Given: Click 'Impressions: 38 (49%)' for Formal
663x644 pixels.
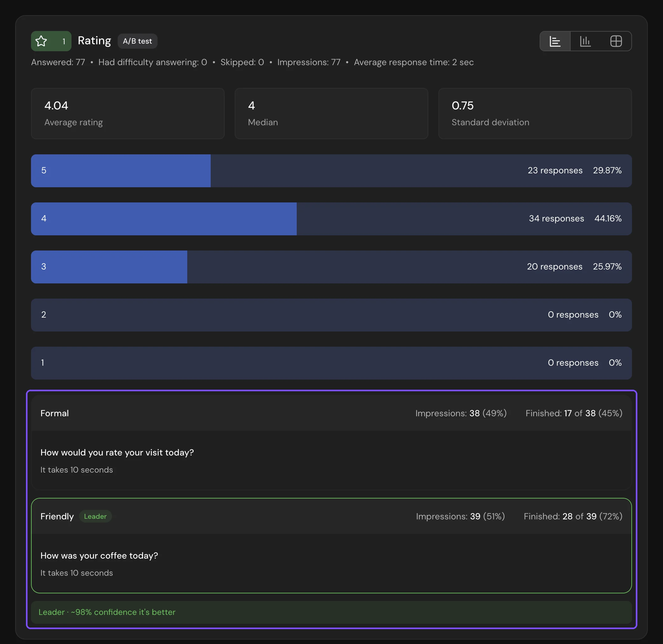Looking at the screenshot, I should coord(461,413).
